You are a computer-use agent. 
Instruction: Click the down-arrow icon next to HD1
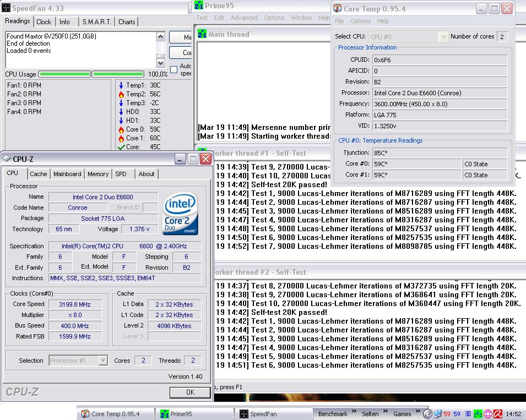121,121
